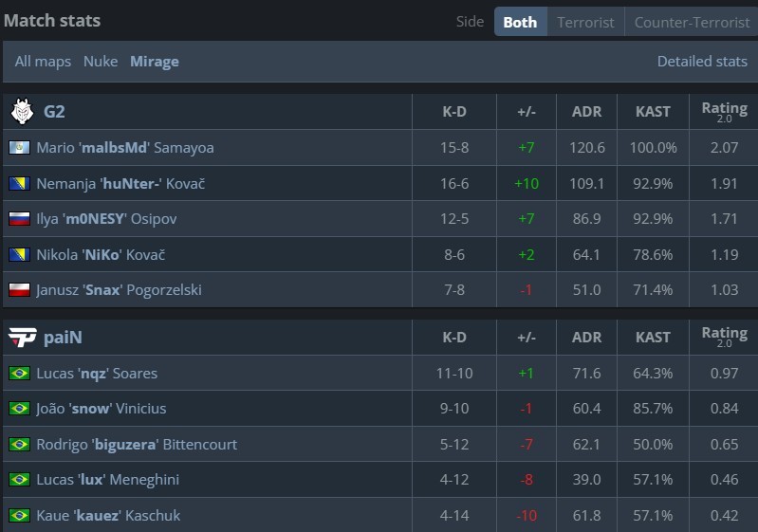
Task: Click the G2 team logo icon
Action: click(x=21, y=112)
